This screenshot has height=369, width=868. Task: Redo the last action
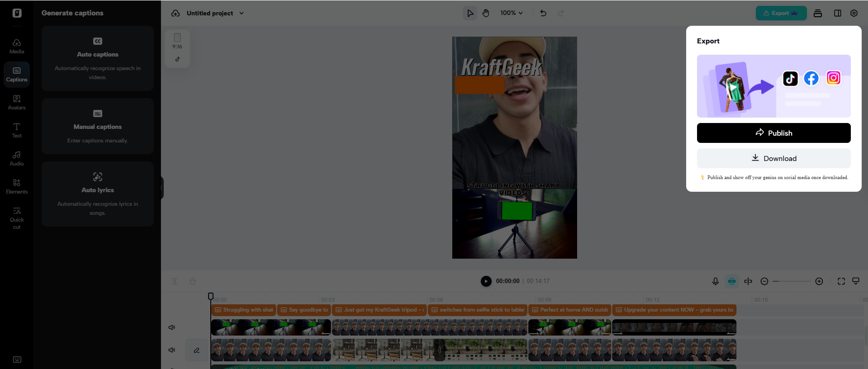point(561,13)
